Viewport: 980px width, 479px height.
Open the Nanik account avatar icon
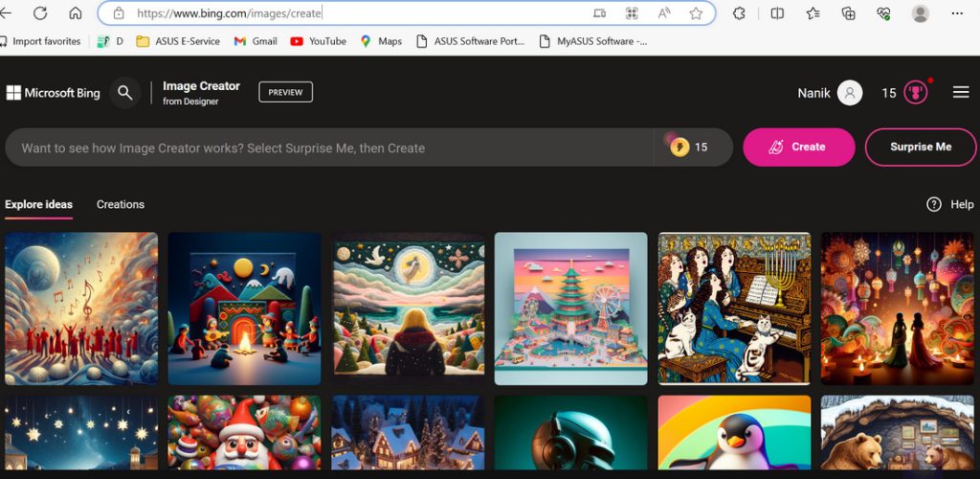(850, 93)
